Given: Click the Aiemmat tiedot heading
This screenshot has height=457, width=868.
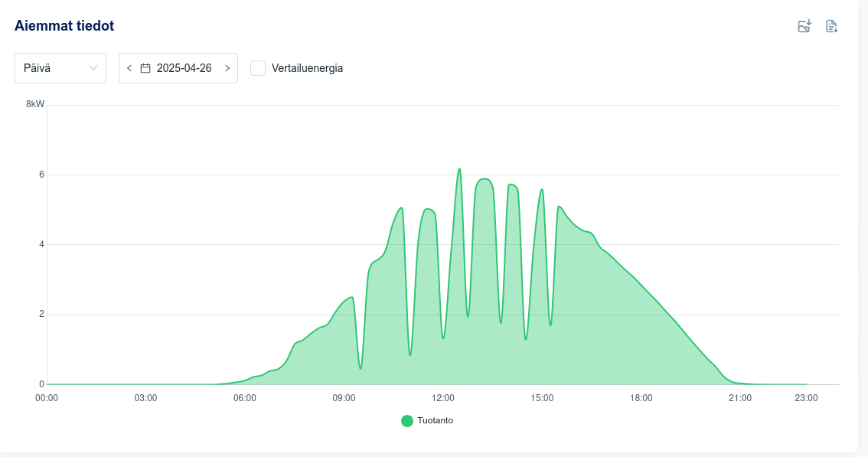Looking at the screenshot, I should coord(64,26).
